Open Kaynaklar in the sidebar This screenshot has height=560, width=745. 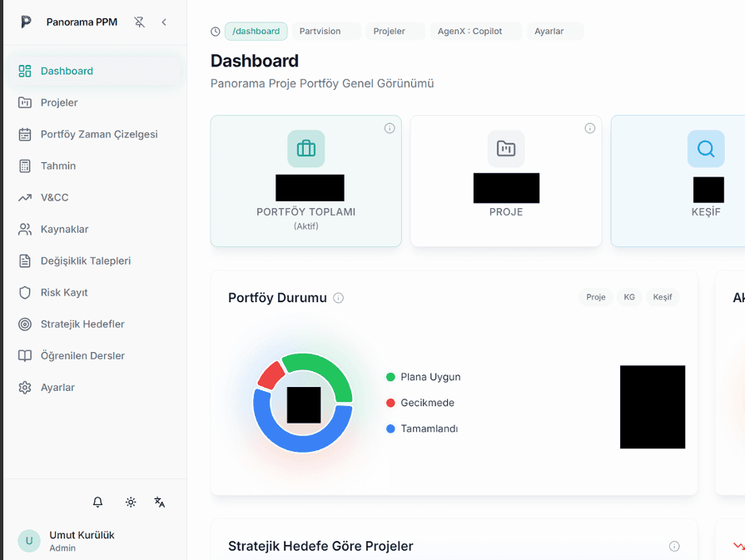[x=96, y=229]
